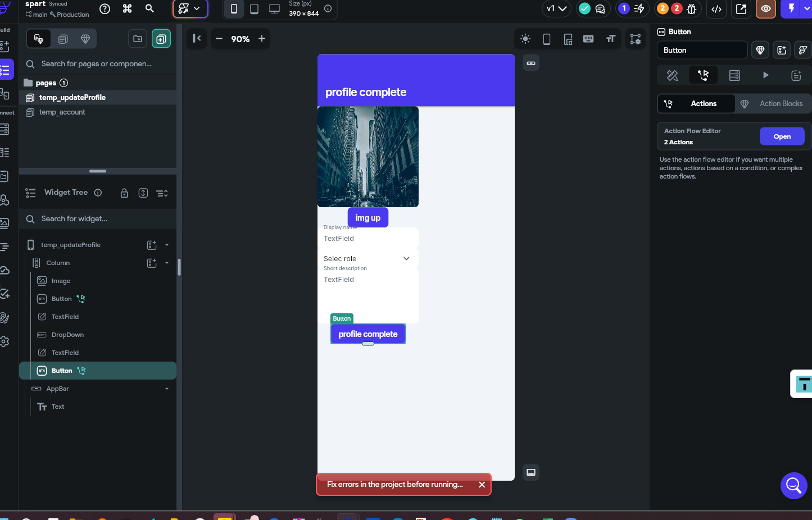This screenshot has height=520, width=812.
Task: Select Image in widget tree
Action: pos(61,281)
